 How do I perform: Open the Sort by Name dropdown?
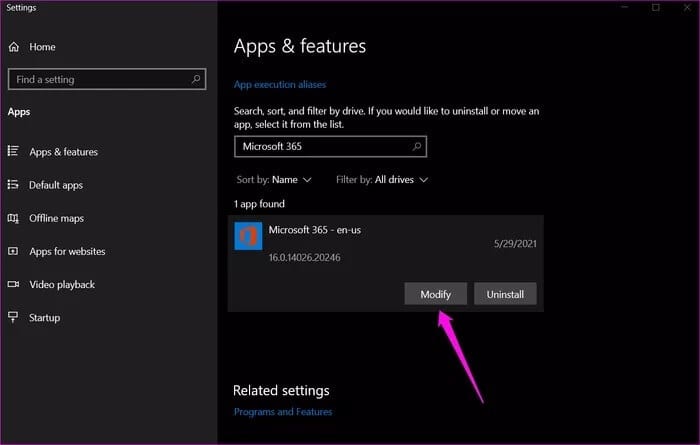pos(274,179)
